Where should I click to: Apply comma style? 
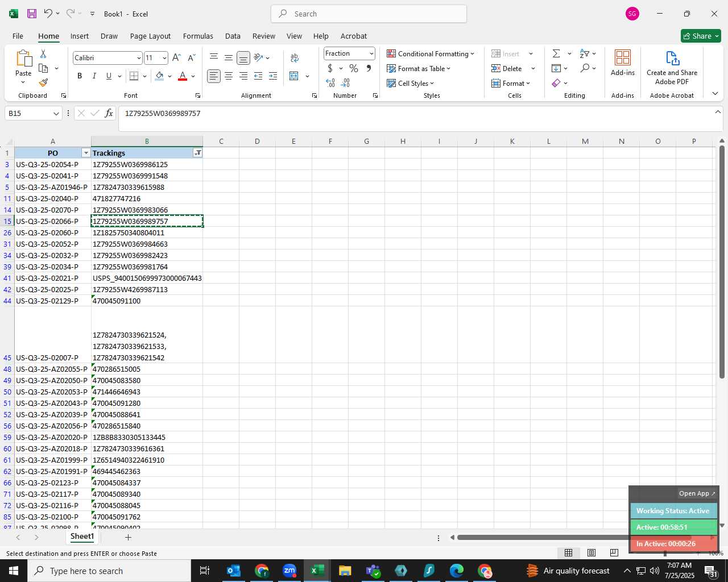[369, 68]
